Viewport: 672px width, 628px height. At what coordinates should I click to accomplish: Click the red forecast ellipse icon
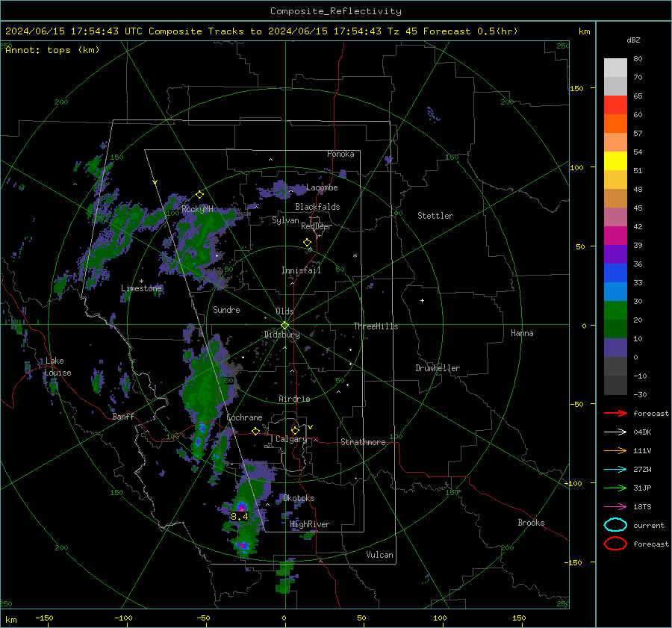(615, 544)
